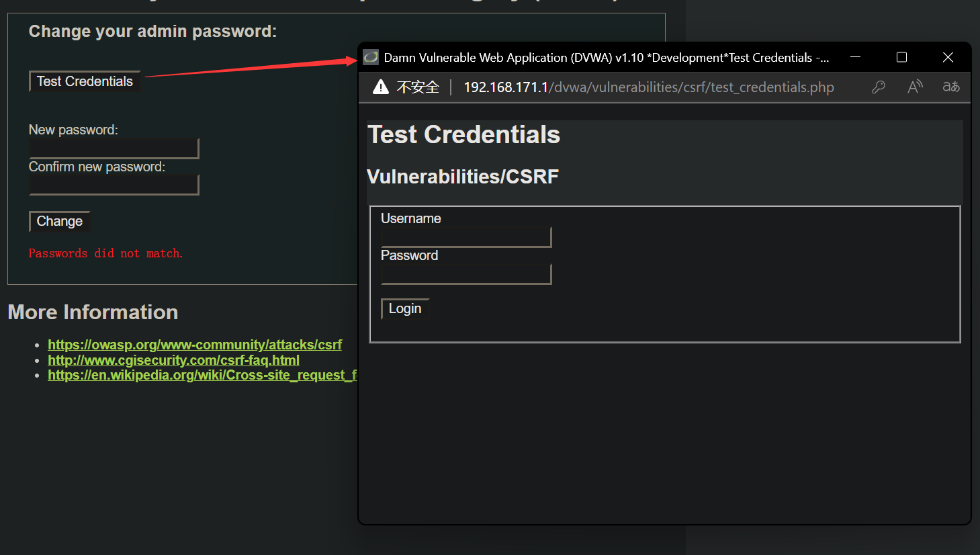Maximize the DVWA popup window
The height and width of the screenshot is (555, 980).
[x=902, y=57]
